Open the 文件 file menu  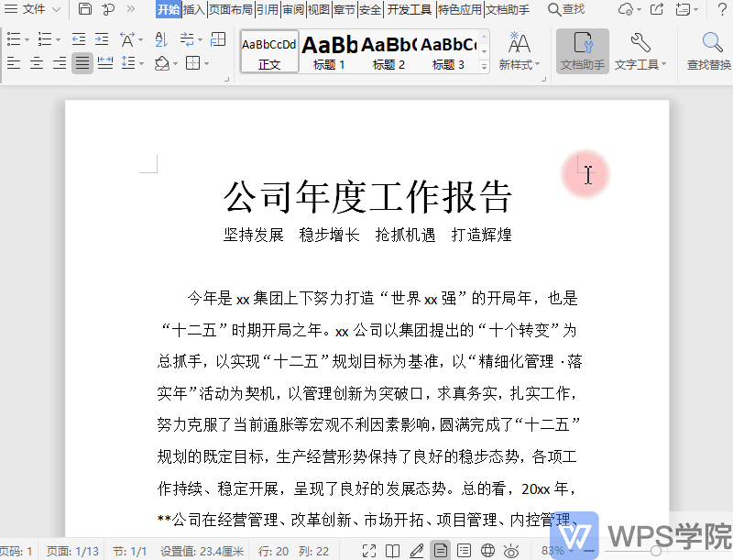25,9
